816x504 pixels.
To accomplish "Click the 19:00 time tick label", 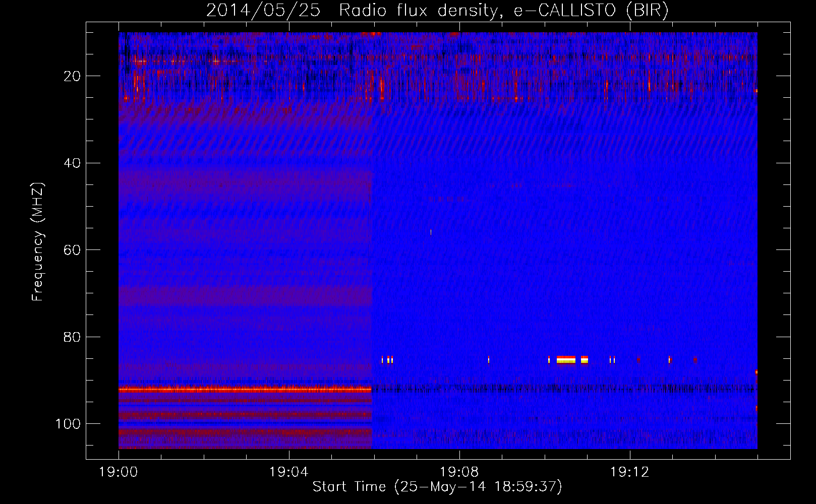I will tap(119, 472).
